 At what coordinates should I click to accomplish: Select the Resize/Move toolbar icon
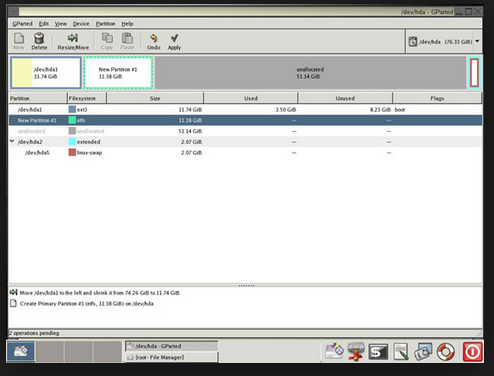point(73,41)
